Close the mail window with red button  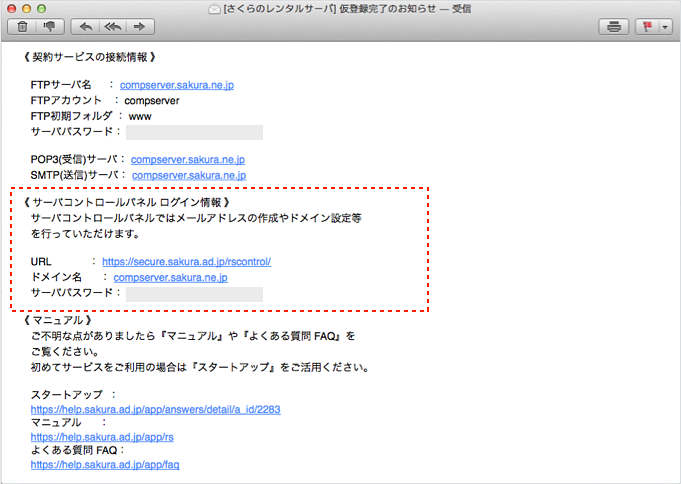pos(12,9)
